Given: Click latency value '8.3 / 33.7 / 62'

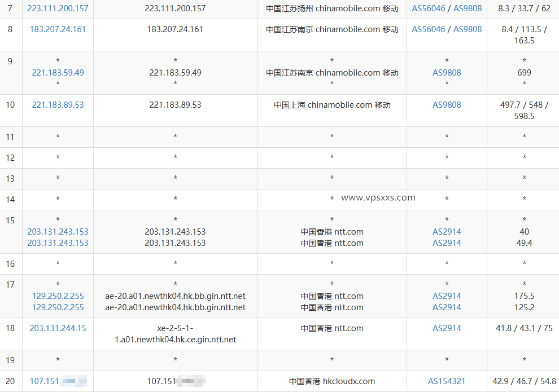Looking at the screenshot, I should coord(524,8).
